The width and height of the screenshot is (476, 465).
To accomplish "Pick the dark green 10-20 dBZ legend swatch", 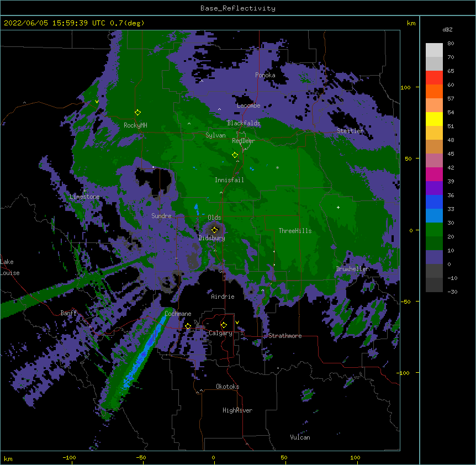I will tap(434, 244).
